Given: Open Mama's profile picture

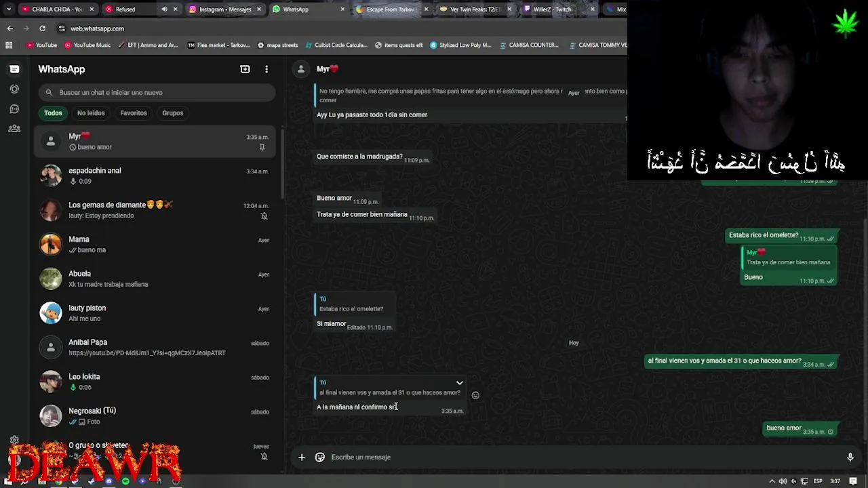Looking at the screenshot, I should tap(50, 245).
